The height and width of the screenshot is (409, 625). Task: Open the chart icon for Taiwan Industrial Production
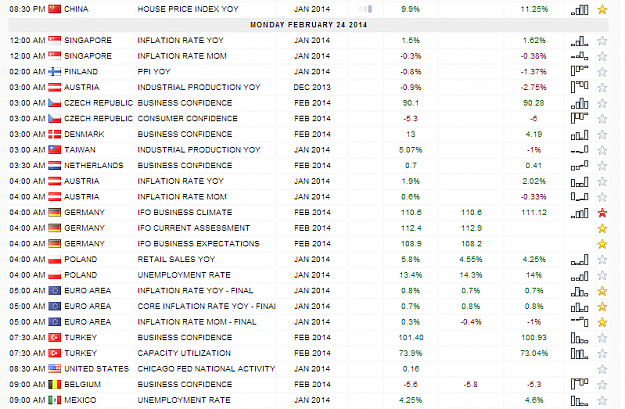[x=579, y=150]
